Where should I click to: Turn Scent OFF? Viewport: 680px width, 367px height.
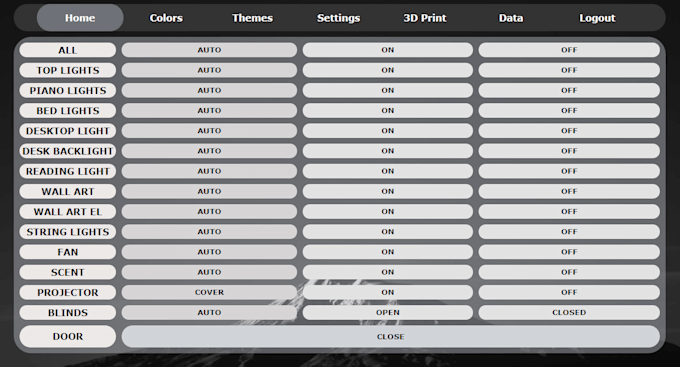[569, 272]
